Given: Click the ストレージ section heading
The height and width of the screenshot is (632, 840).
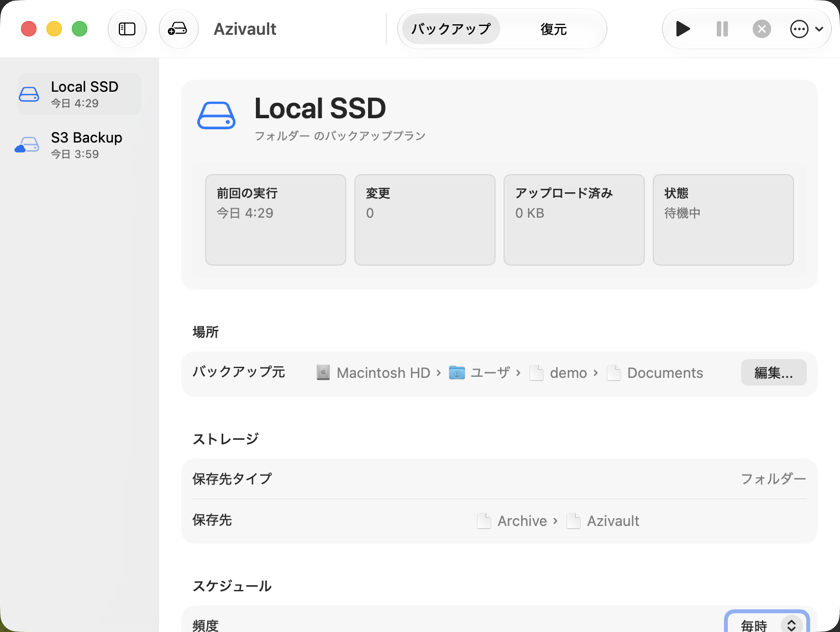Looking at the screenshot, I should [x=225, y=439].
